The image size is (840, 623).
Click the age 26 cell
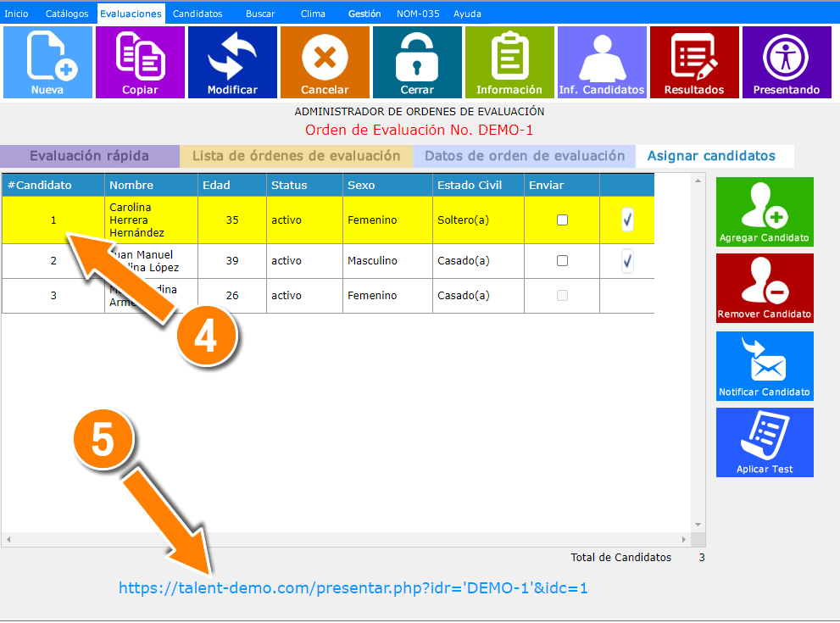232,296
